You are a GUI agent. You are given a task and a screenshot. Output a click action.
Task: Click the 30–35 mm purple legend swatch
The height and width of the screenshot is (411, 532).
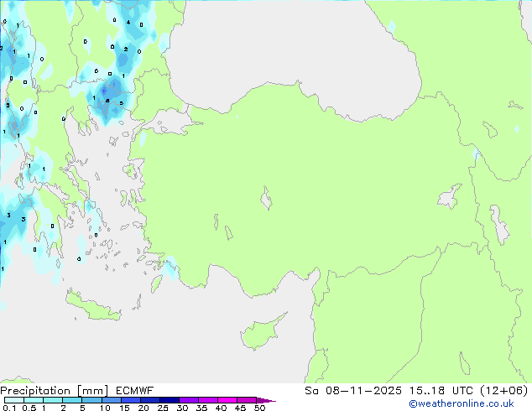[x=188, y=400]
